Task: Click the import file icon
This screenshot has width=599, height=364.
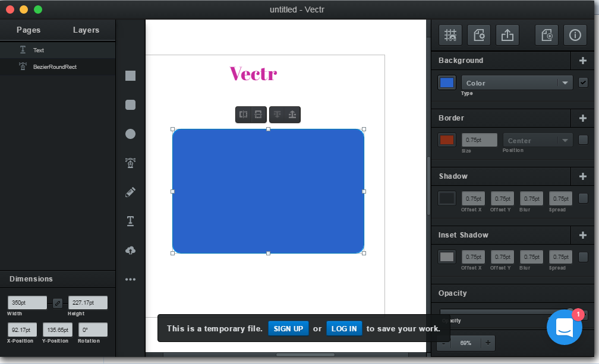Action: coord(547,35)
